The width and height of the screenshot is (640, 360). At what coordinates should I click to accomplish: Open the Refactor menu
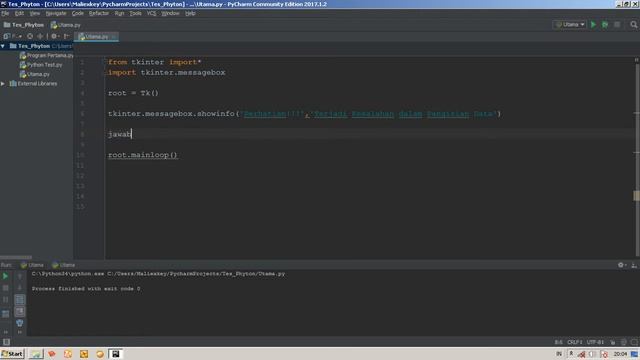click(99, 13)
